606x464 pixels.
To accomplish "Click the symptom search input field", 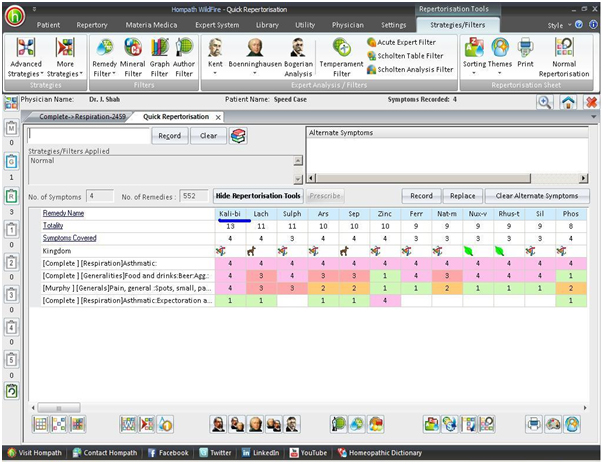I will point(89,136).
